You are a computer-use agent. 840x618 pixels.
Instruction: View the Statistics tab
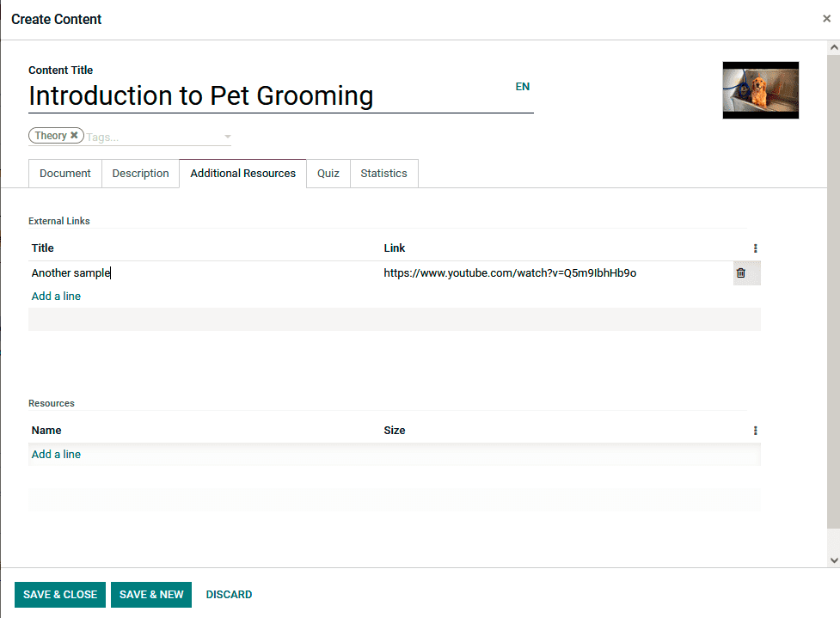click(x=383, y=174)
